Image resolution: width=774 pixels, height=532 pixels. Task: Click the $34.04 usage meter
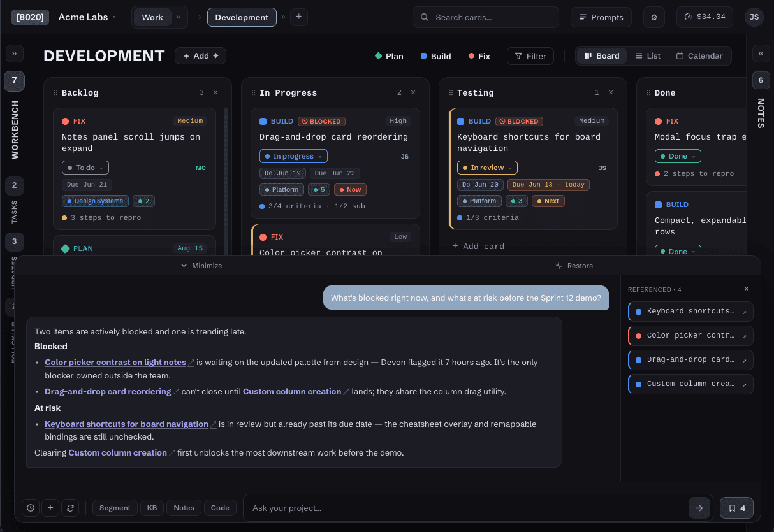[x=705, y=17]
